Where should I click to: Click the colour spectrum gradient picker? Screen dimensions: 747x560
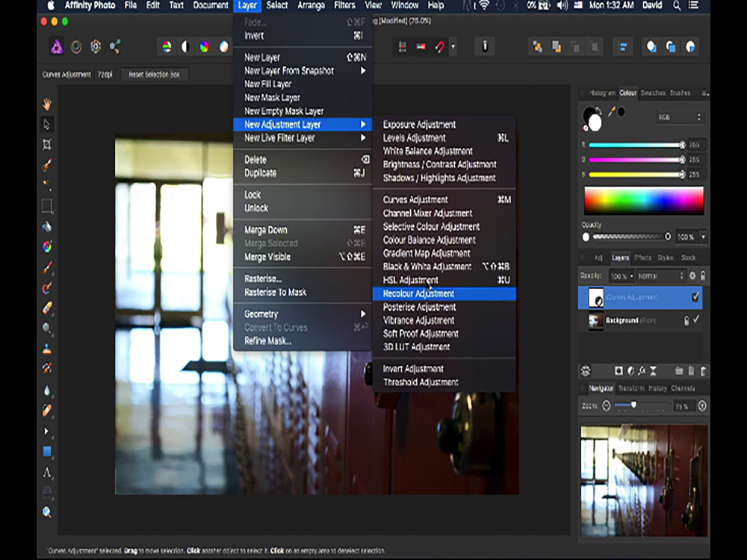[x=643, y=201]
